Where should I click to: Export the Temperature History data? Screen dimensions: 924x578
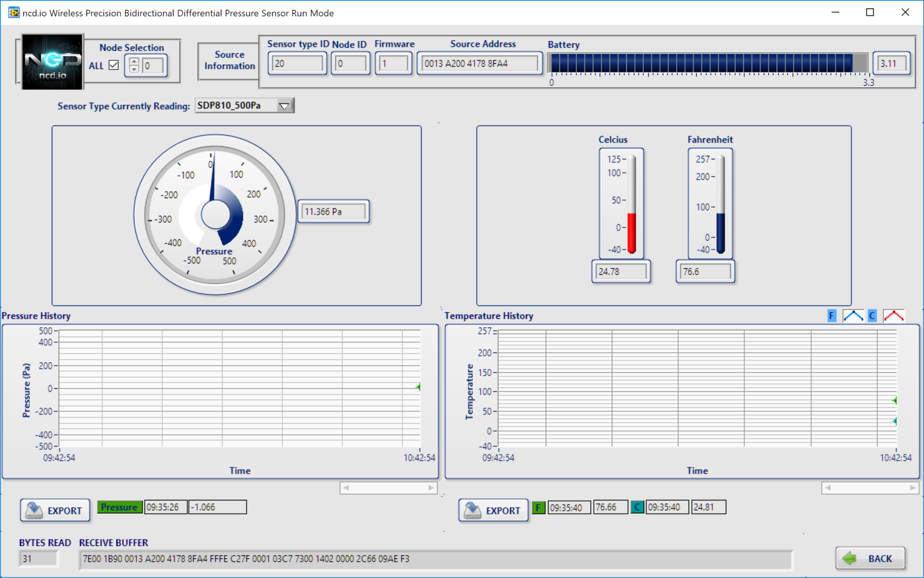tap(493, 511)
